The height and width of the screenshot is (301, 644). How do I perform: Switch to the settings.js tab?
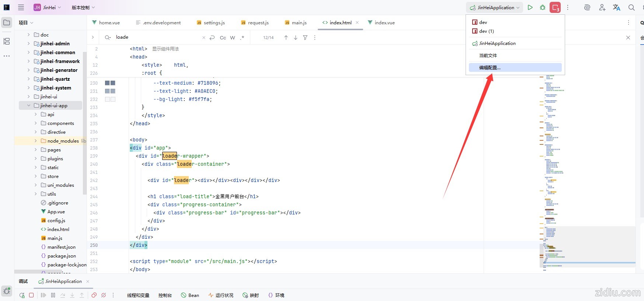(x=210, y=22)
